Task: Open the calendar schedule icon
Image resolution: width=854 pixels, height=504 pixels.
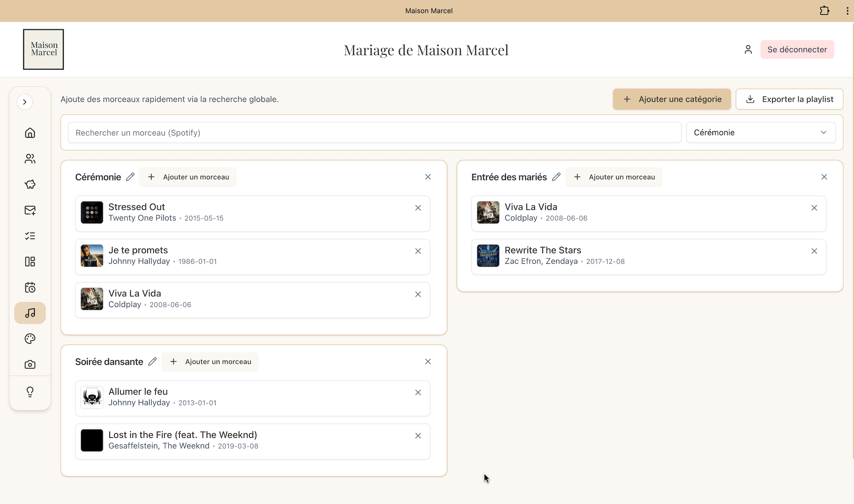Action: (30, 287)
